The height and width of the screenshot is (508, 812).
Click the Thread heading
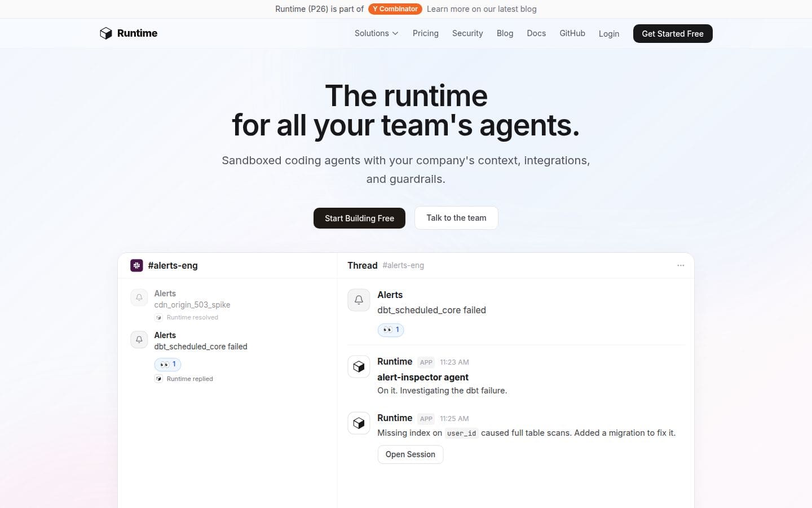point(363,265)
